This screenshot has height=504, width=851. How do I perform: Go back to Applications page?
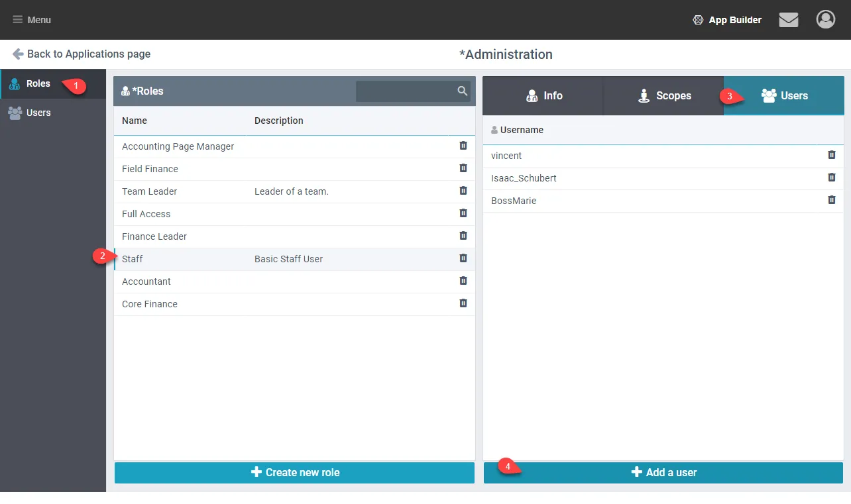(82, 54)
